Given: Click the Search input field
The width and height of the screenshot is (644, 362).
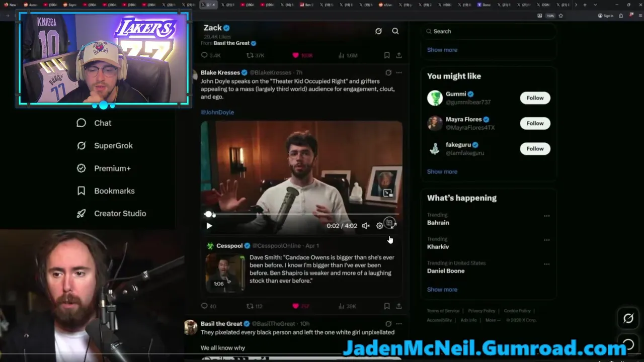Looking at the screenshot, I should (488, 31).
